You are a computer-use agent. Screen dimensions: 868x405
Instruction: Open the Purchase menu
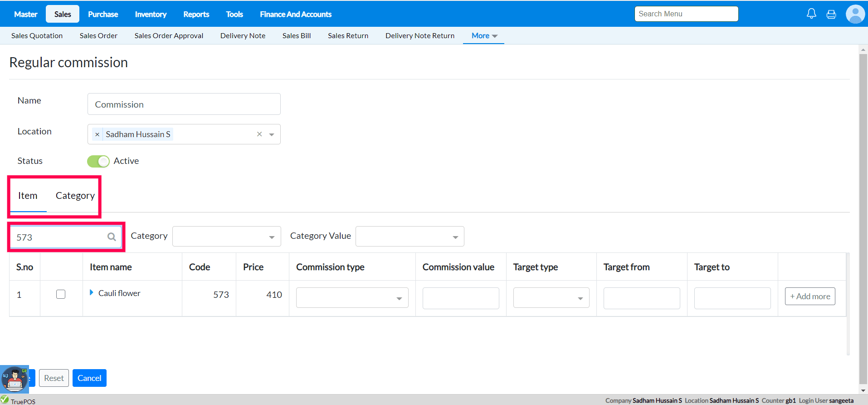pyautogui.click(x=103, y=14)
